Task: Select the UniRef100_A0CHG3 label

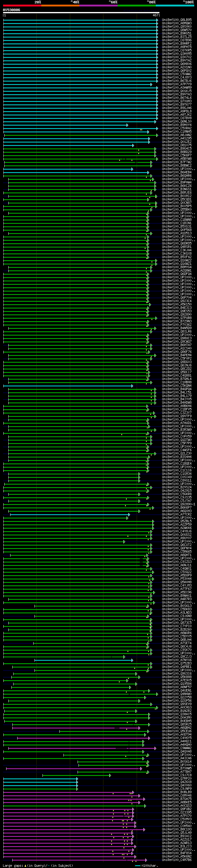Action: (177, 708)
